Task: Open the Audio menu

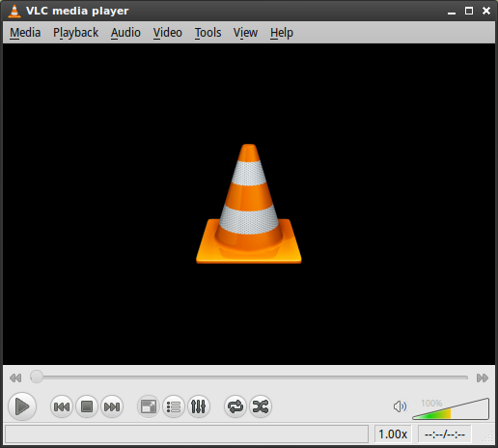Action: pos(125,33)
